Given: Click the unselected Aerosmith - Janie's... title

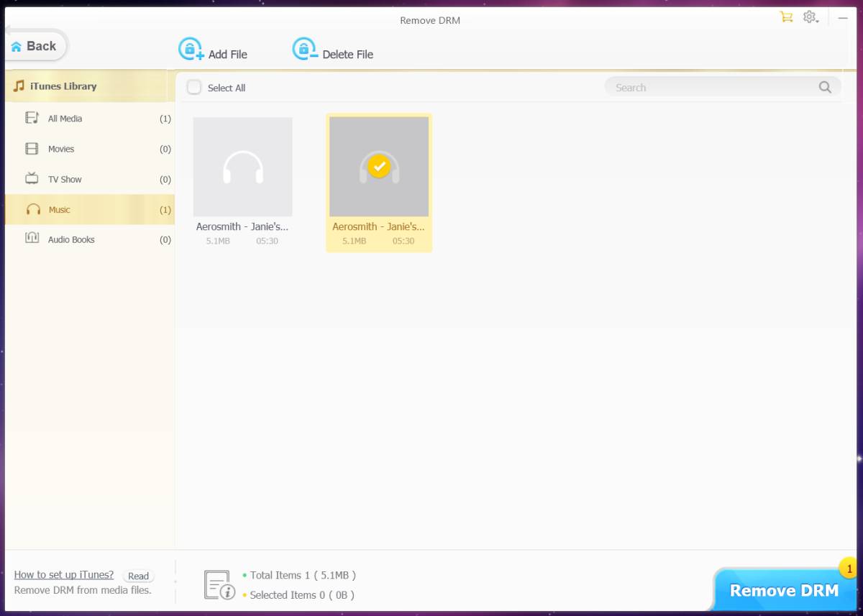Looking at the screenshot, I should [242, 226].
